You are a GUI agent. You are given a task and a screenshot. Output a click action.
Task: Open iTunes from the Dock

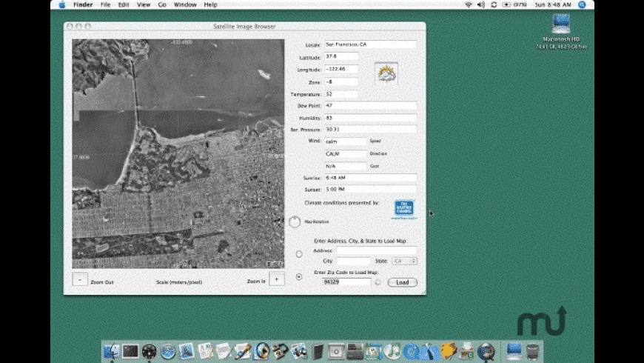pyautogui.click(x=392, y=352)
